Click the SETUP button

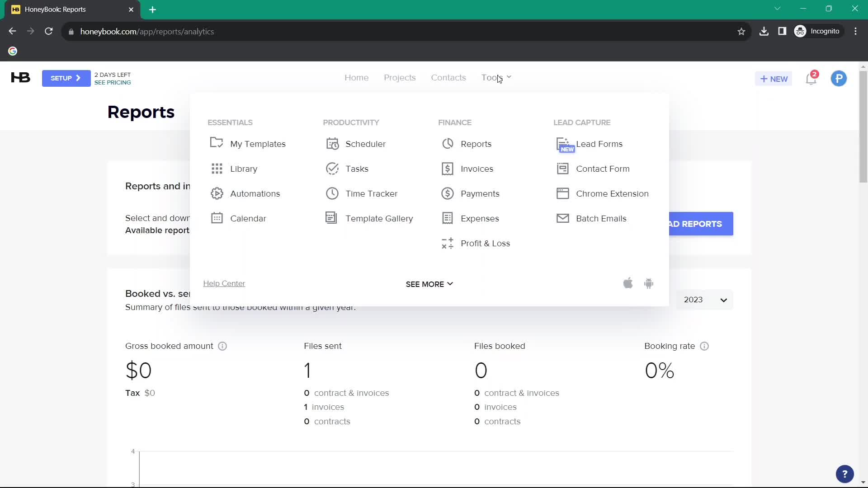tap(66, 78)
